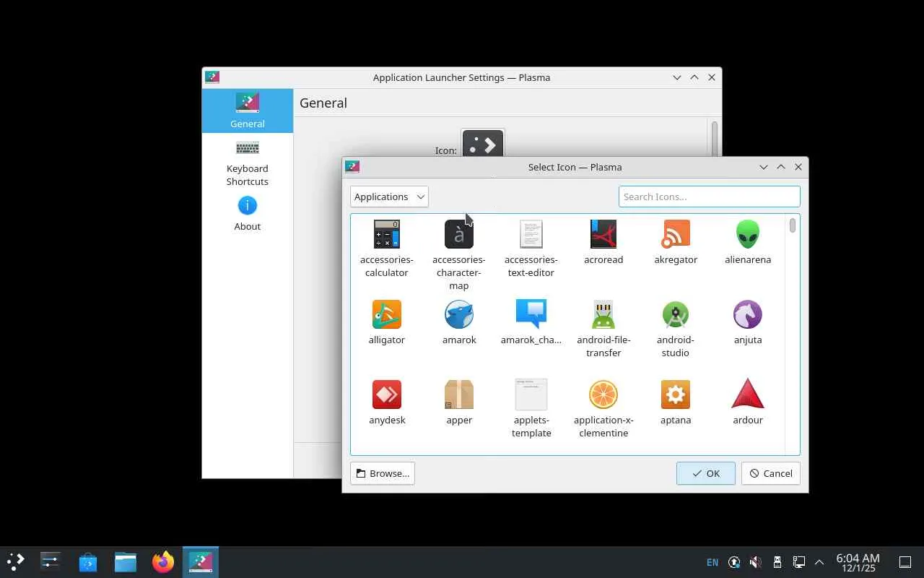Open the Dolphin file manager in taskbar

tap(126, 561)
